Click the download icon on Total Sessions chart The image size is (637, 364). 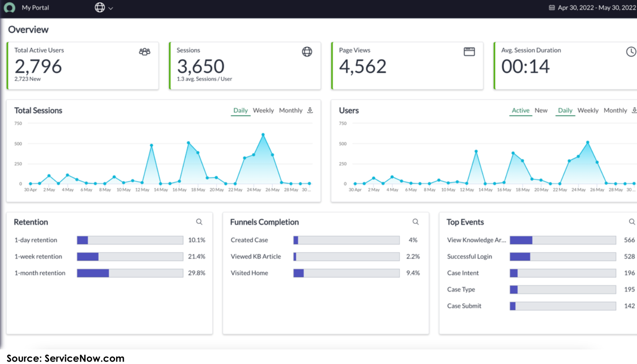(310, 110)
